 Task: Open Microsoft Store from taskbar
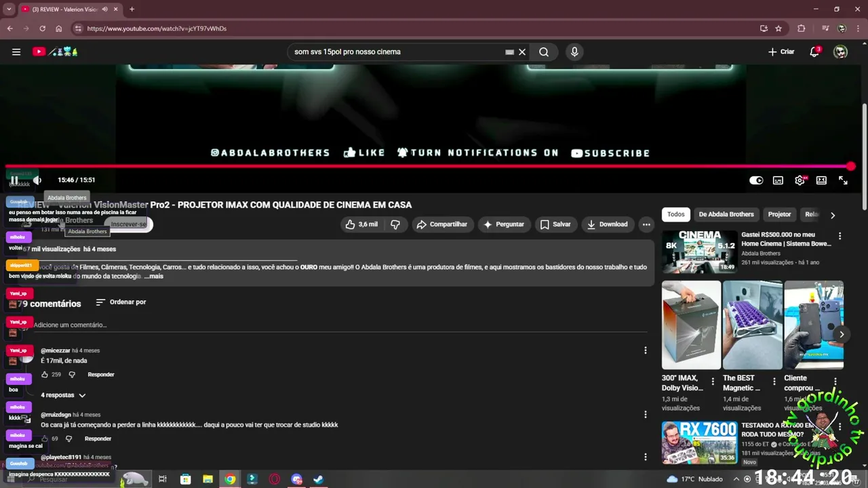click(x=185, y=479)
